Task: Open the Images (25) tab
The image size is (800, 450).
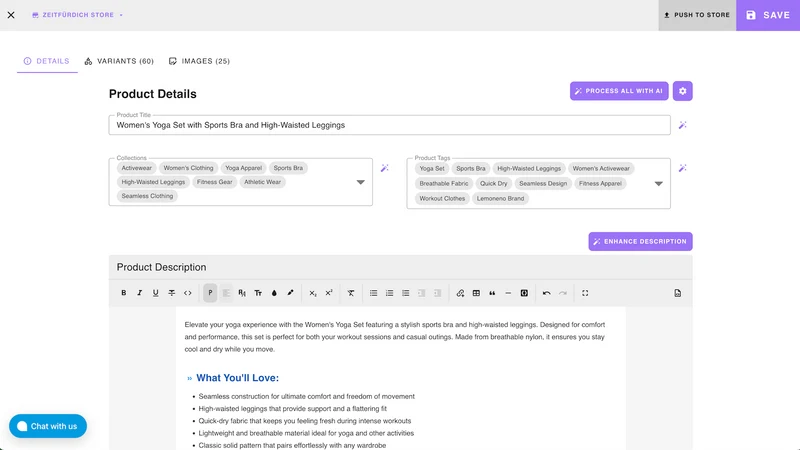Action: (x=199, y=61)
